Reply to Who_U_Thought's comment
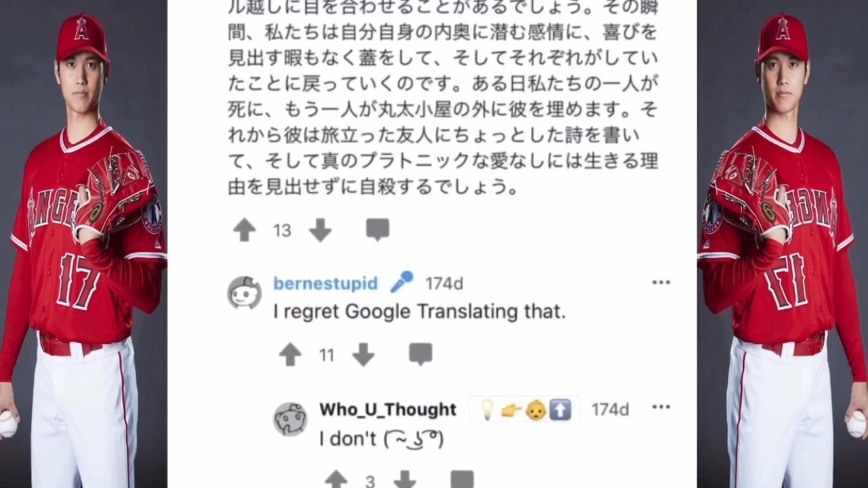The height and width of the screenshot is (488, 868). point(462,479)
